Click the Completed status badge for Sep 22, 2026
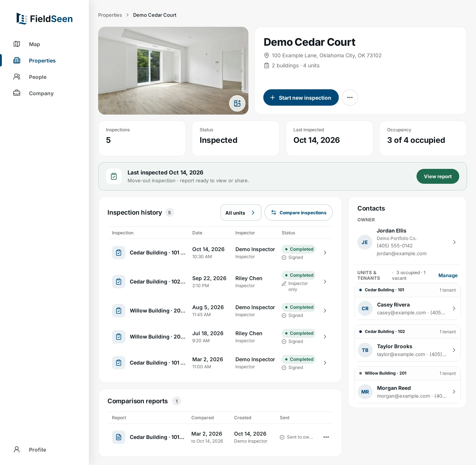The height and width of the screenshot is (465, 476). 299,275
